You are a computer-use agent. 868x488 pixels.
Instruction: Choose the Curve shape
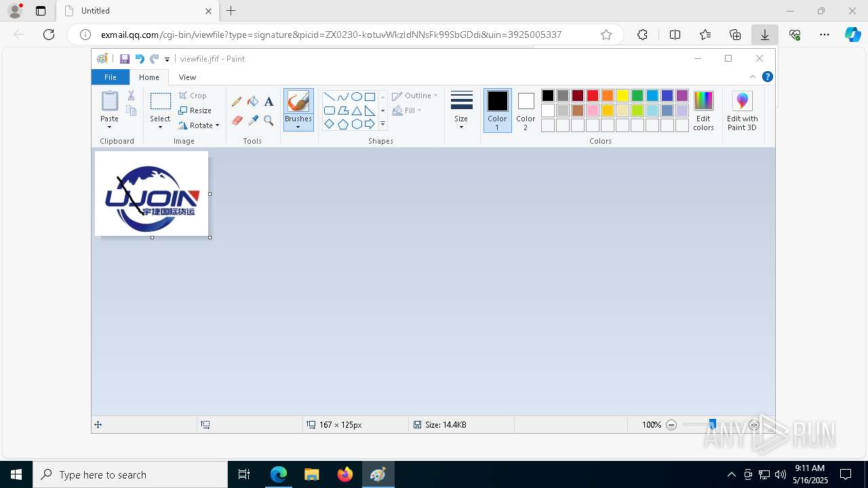pyautogui.click(x=343, y=97)
